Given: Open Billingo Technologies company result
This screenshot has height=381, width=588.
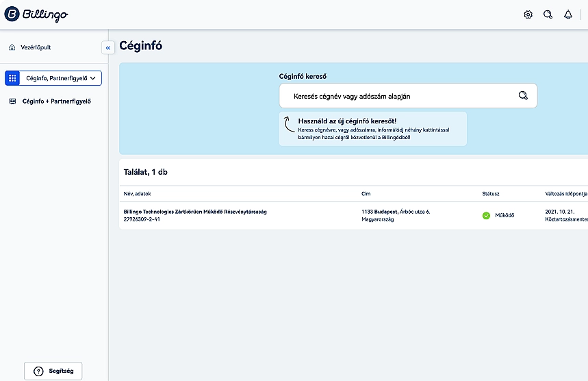Looking at the screenshot, I should pos(195,212).
